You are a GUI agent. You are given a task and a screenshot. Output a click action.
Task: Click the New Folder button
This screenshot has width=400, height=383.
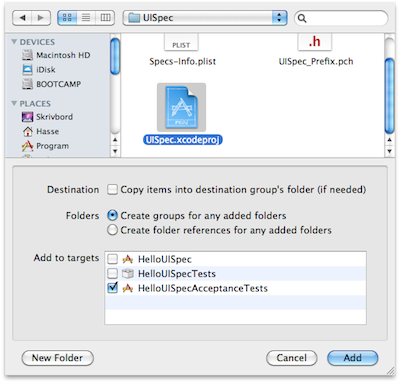pos(57,358)
